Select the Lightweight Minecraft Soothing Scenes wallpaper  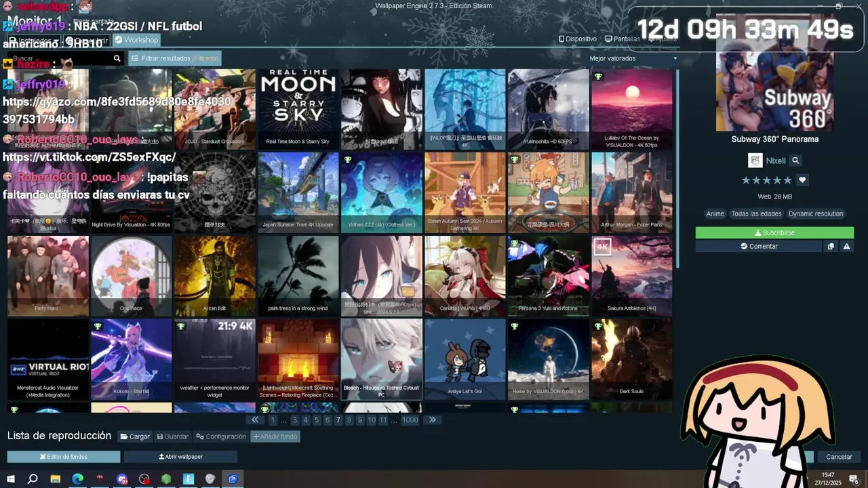point(298,359)
